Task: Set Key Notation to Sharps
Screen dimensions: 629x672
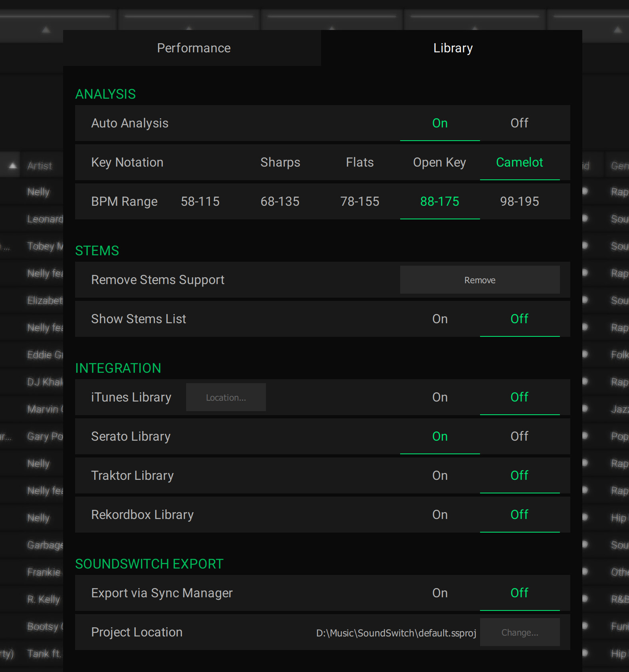Action: coord(280,162)
